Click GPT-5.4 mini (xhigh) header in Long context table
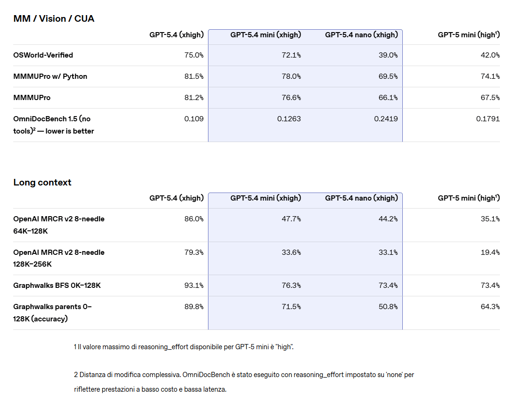The height and width of the screenshot is (395, 532). tap(266, 198)
